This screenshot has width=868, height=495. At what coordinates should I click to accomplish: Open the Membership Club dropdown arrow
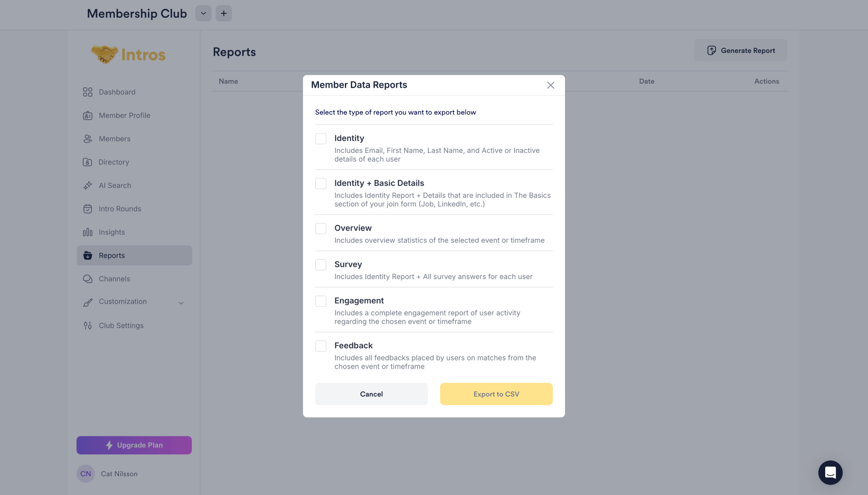[x=204, y=14]
